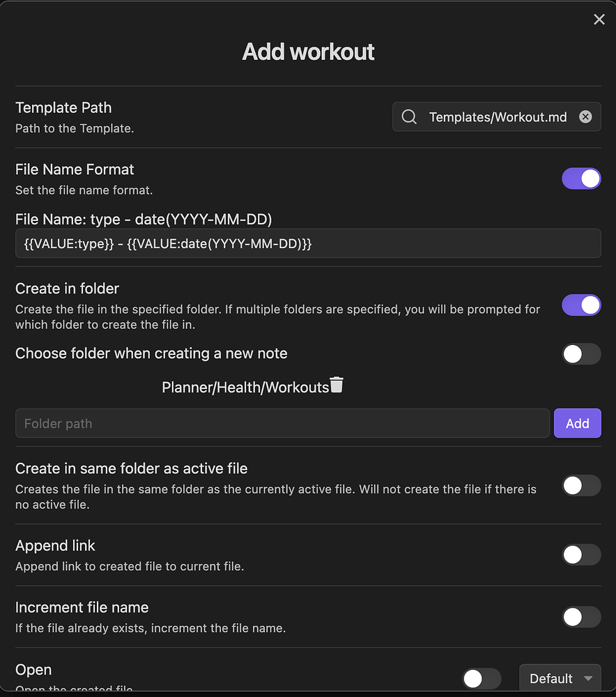Disable File Name Format
Viewport: 616px width, 697px height.
(x=581, y=178)
